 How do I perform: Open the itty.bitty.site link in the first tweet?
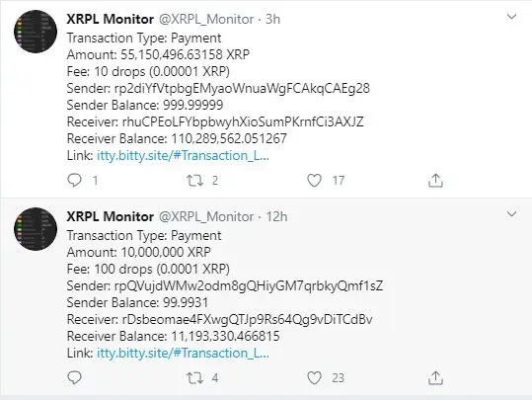(x=183, y=155)
